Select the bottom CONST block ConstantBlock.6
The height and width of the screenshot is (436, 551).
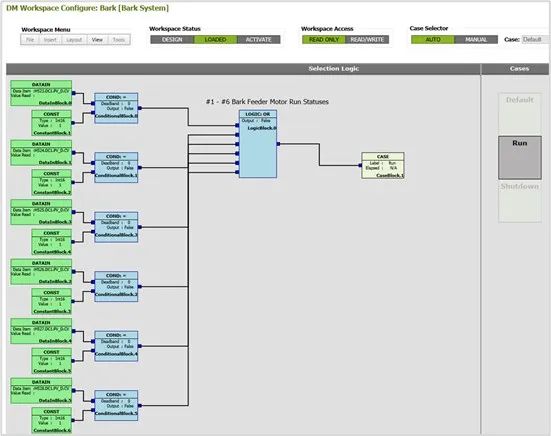52,420
